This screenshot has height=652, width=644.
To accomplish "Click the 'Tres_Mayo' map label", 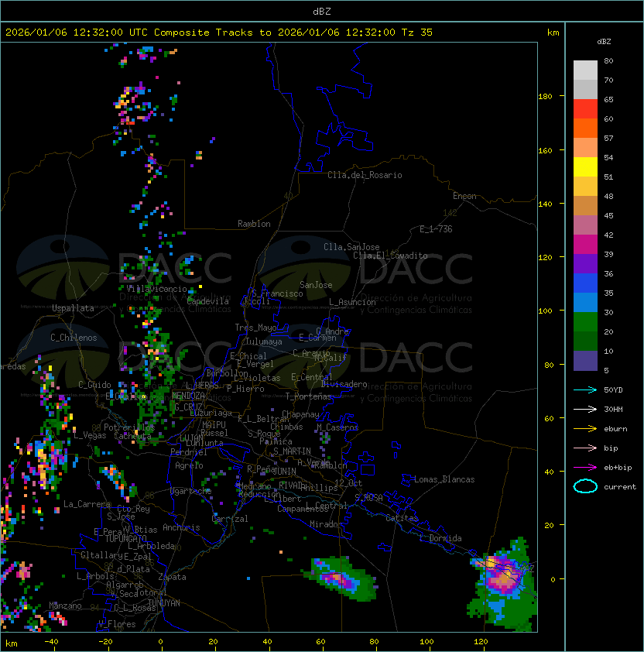I will (x=255, y=328).
